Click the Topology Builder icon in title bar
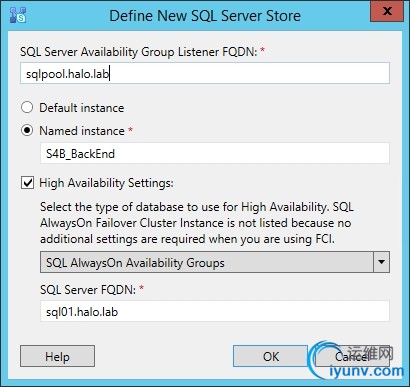The image size is (410, 387). tap(18, 15)
